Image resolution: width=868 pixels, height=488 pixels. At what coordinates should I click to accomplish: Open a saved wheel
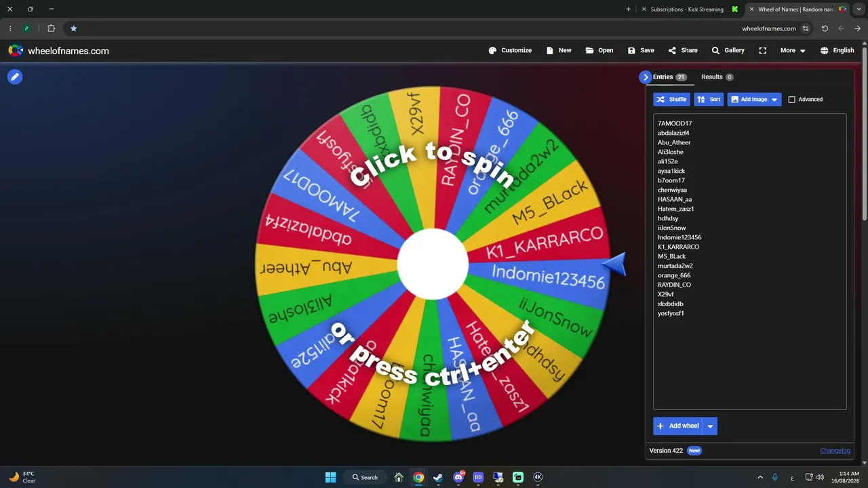599,50
